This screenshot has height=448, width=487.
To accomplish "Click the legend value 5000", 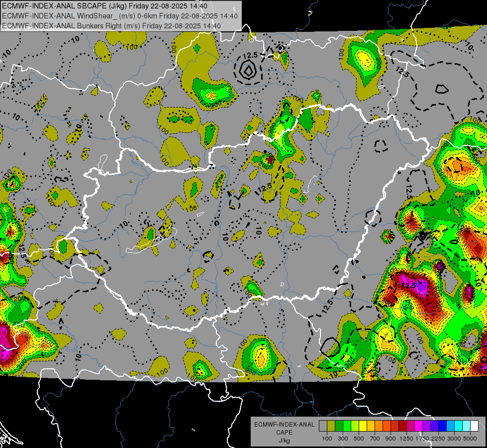I will point(470,439).
